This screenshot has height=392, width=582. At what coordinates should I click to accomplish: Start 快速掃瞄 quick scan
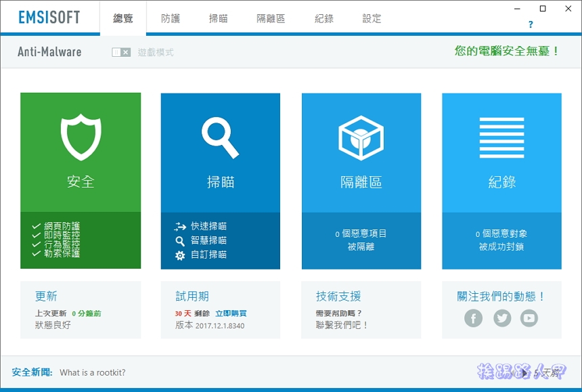208,226
